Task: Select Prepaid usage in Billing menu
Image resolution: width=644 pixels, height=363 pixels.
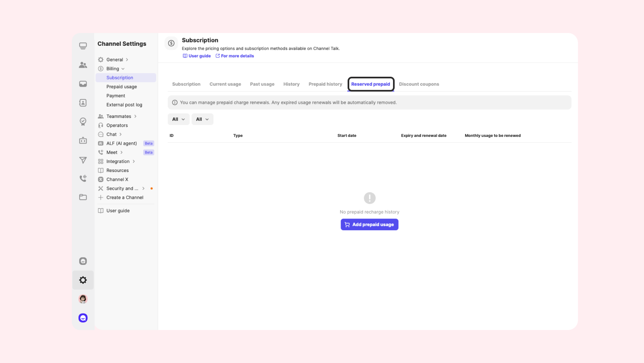Action: pos(122,87)
